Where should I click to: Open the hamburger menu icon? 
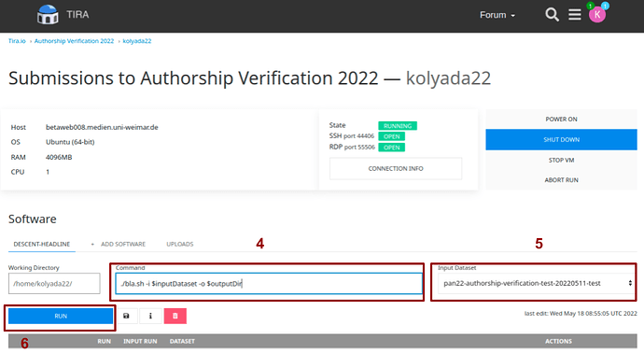pos(575,15)
